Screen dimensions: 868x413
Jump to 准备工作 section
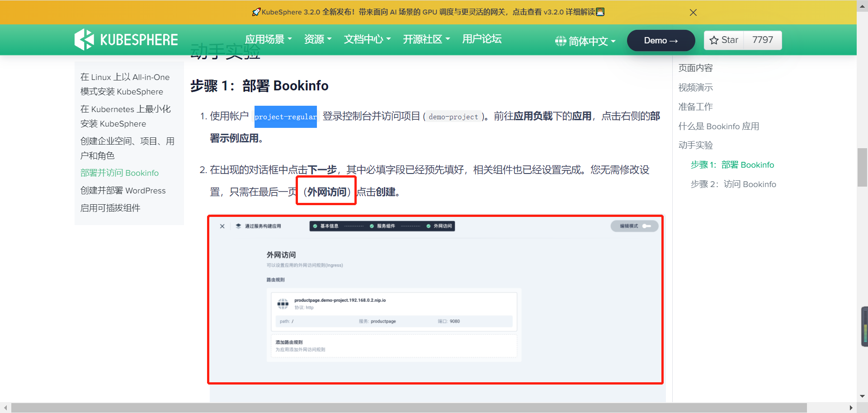click(695, 107)
